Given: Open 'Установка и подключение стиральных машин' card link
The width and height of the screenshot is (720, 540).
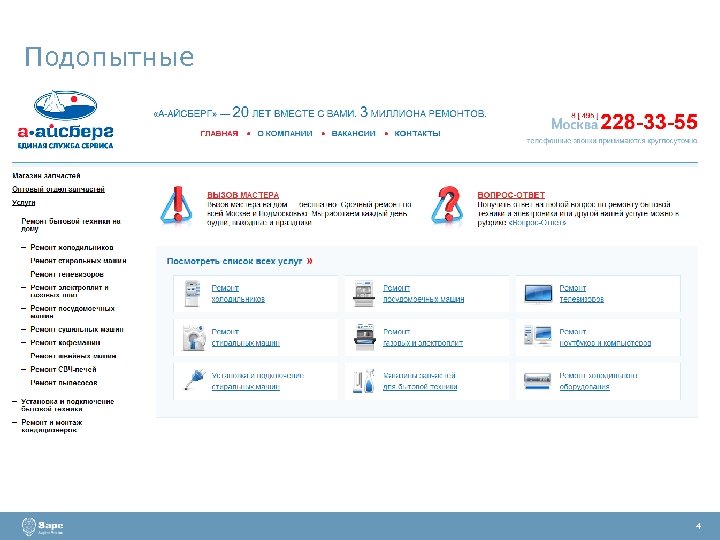Looking at the screenshot, I should 258,381.
